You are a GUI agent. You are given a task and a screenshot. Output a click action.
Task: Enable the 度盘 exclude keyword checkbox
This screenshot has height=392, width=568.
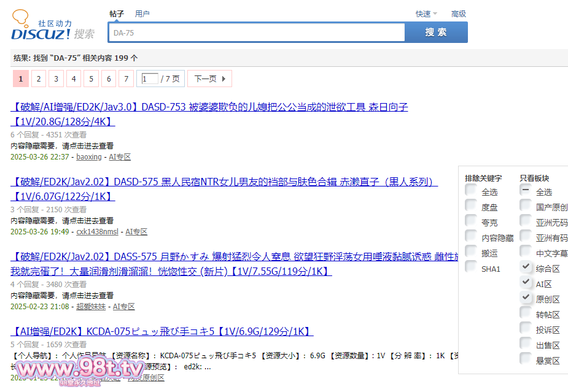click(471, 206)
